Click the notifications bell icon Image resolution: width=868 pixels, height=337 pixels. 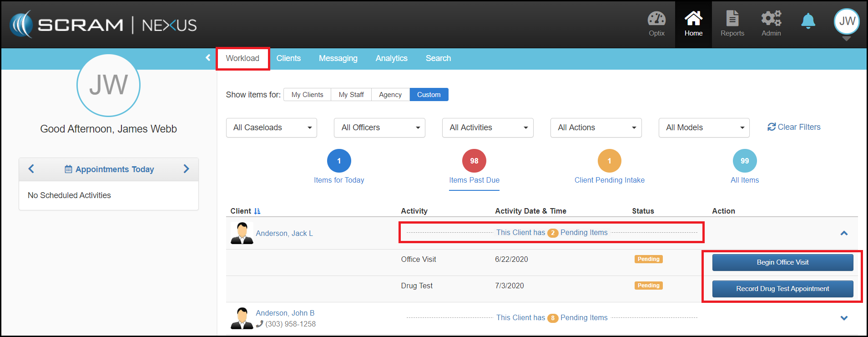[x=808, y=21]
